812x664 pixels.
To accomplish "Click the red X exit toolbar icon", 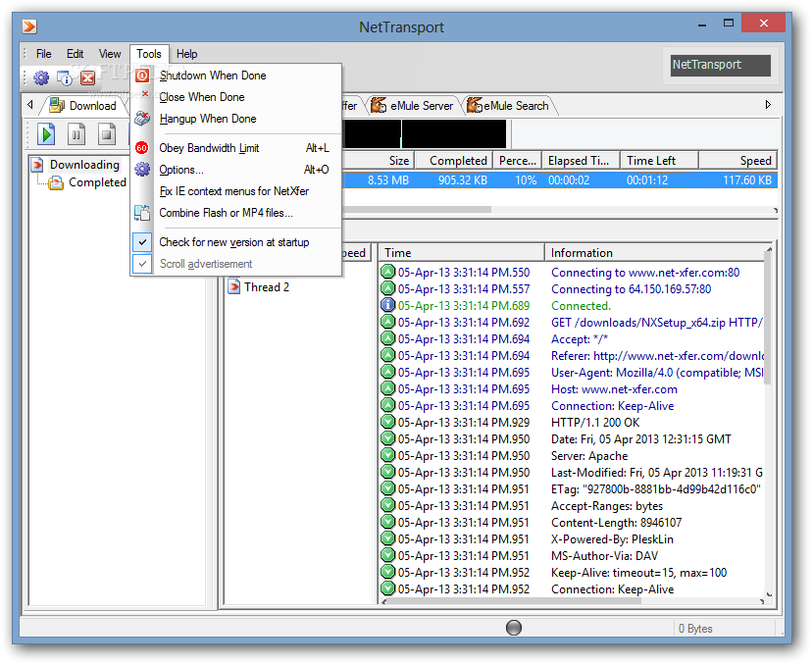I will click(x=87, y=78).
